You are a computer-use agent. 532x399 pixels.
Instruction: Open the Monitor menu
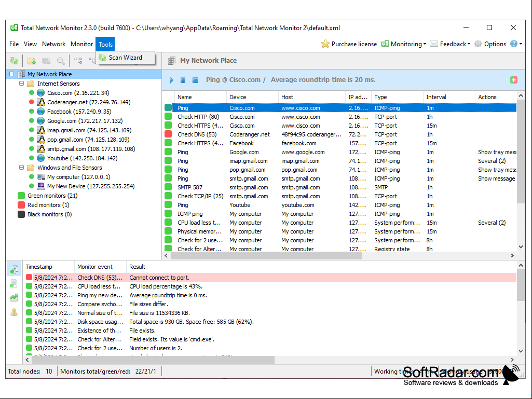coord(81,44)
